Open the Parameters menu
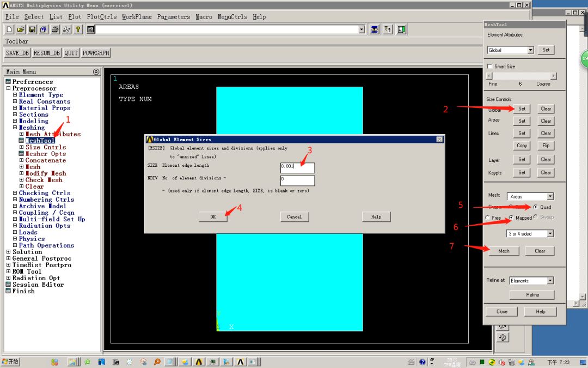 pyautogui.click(x=174, y=16)
